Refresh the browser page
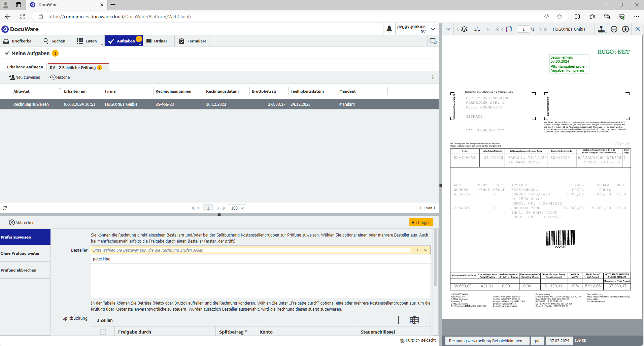The height and width of the screenshot is (346, 644). click(x=23, y=17)
